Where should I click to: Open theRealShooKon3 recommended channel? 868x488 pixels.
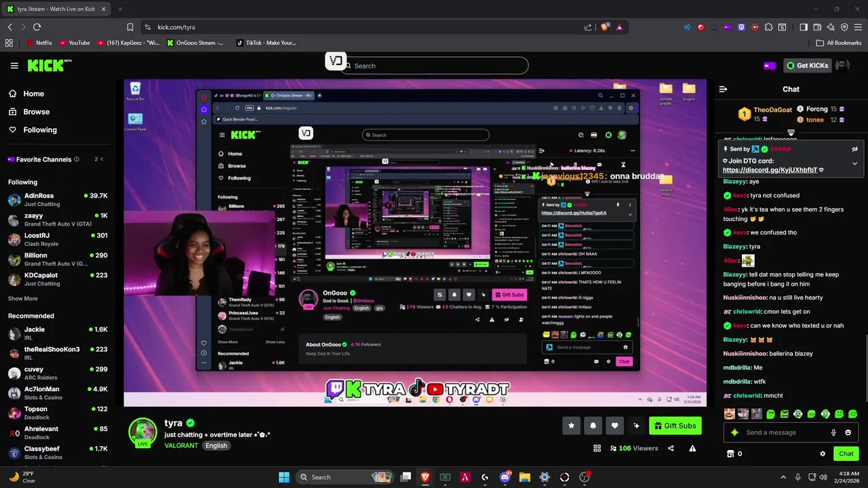(x=58, y=353)
